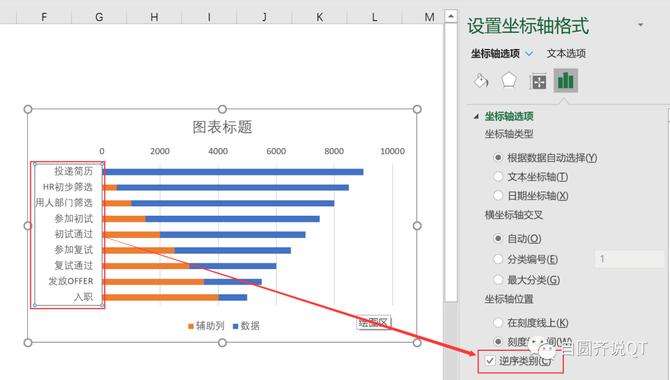The image size is (670, 380).
Task: Select column F header
Action: tap(44, 17)
